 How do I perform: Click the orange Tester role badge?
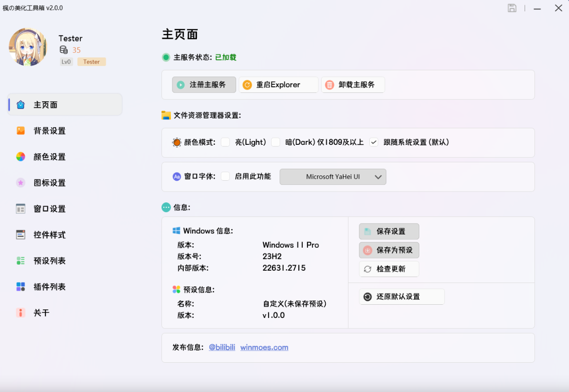click(x=92, y=62)
